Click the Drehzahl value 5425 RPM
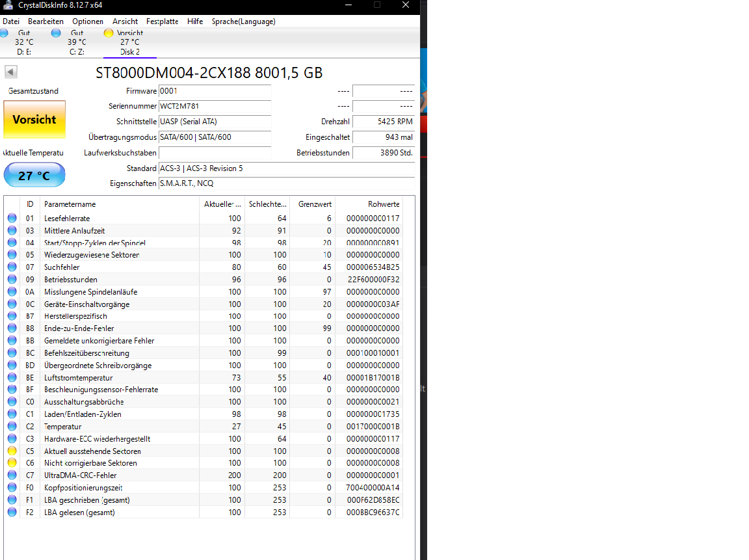 coord(384,122)
